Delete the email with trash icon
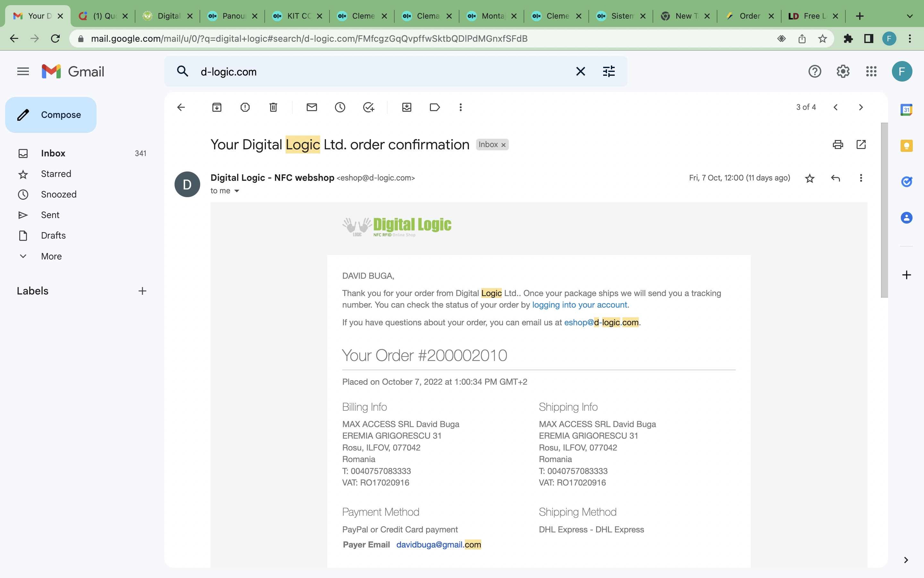Viewport: 924px width, 578px height. click(273, 108)
